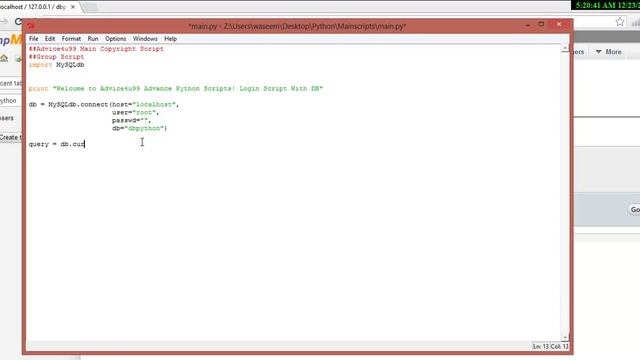Image resolution: width=640 pixels, height=360 pixels.
Task: Click the import MySQLdb line
Action: tap(56, 65)
